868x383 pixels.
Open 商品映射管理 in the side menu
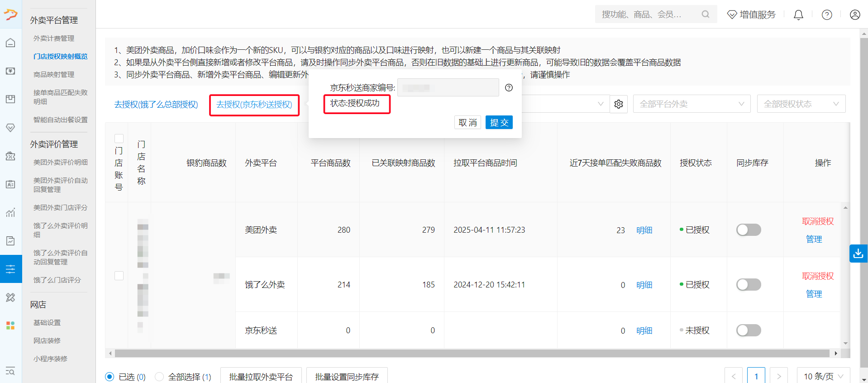[54, 75]
